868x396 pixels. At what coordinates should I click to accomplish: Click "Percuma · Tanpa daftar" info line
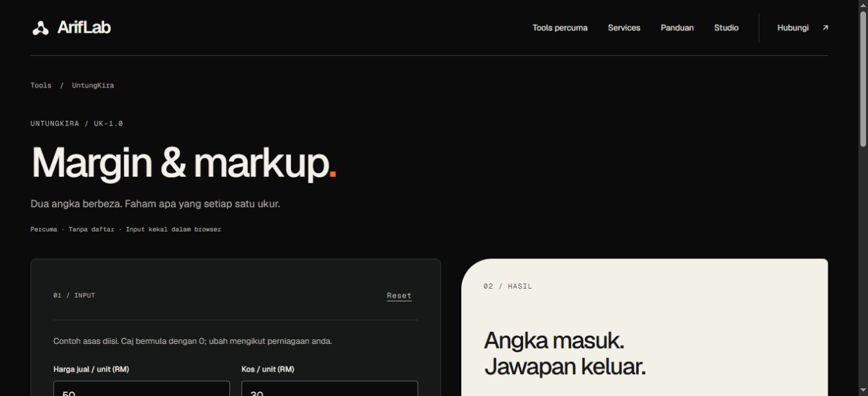click(x=126, y=230)
